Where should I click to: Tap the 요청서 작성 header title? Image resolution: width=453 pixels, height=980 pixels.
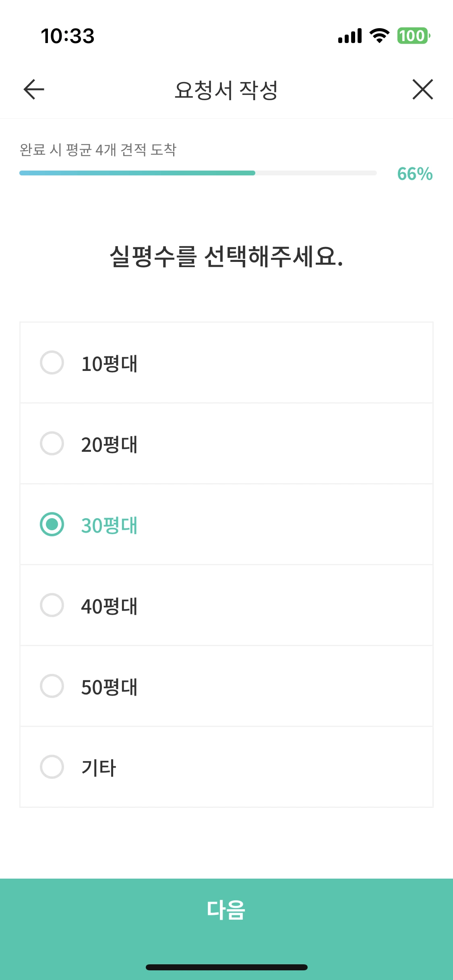tap(226, 90)
